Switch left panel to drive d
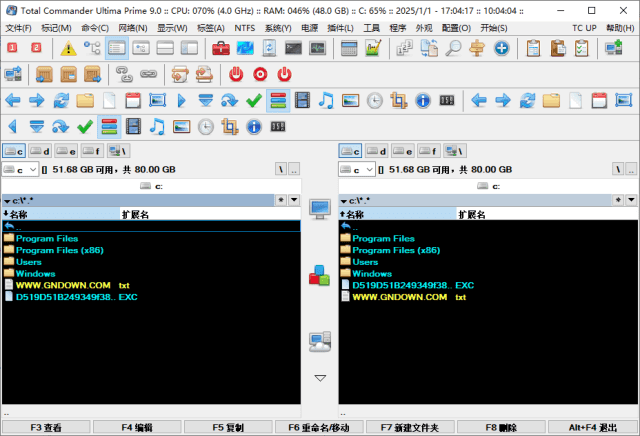 click(41, 151)
